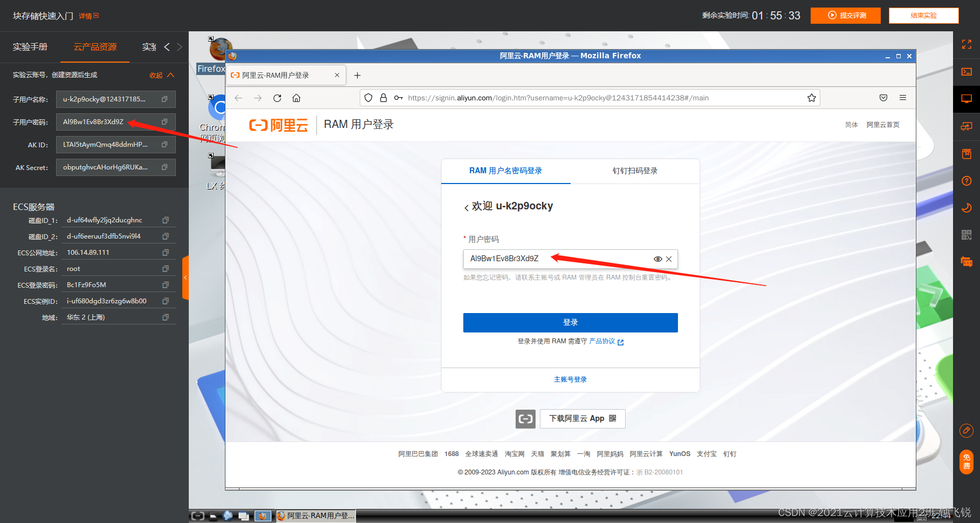980x523 pixels.
Task: Toggle password visibility eye icon
Action: coord(658,259)
